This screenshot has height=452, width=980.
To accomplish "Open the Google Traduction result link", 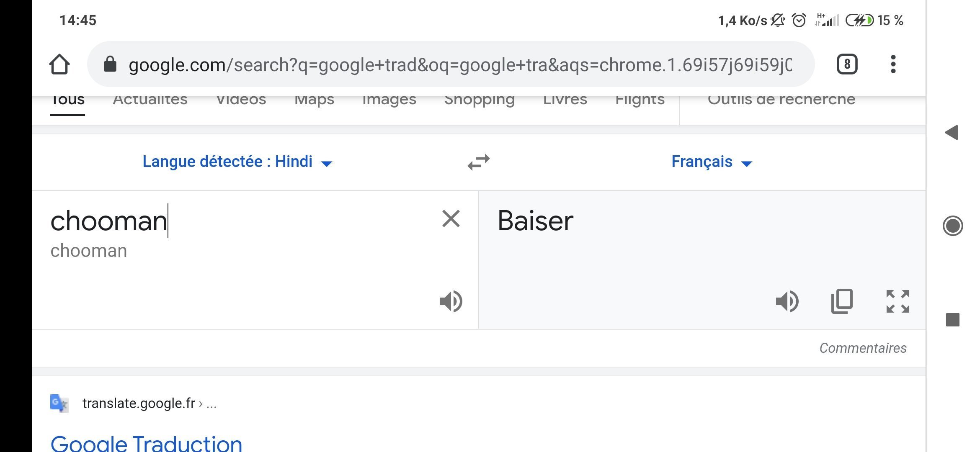I will [146, 444].
